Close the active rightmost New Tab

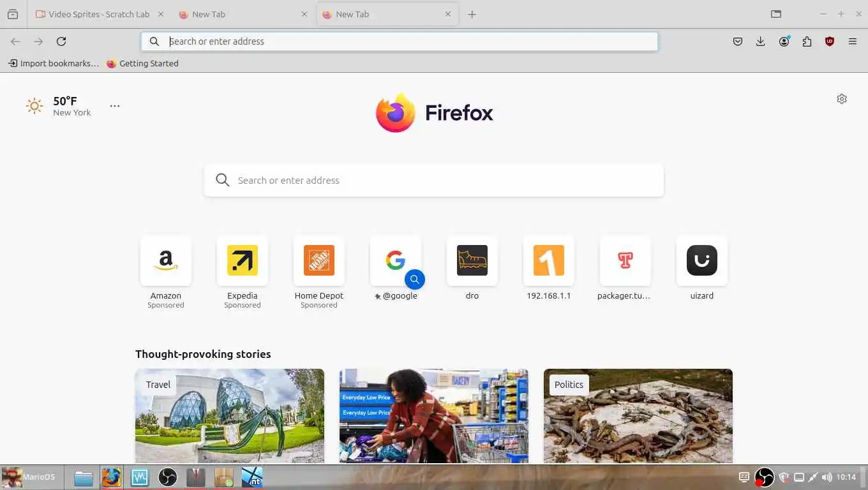tap(448, 14)
